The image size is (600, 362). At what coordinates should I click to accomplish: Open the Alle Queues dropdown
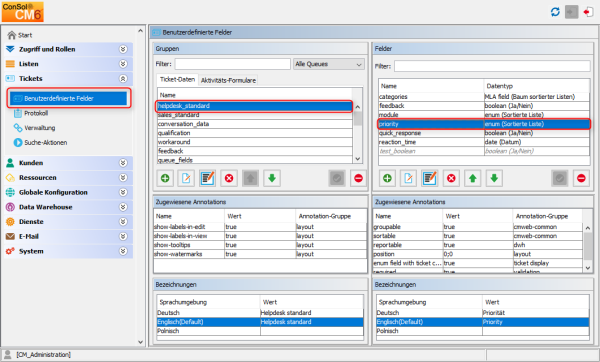tap(329, 64)
